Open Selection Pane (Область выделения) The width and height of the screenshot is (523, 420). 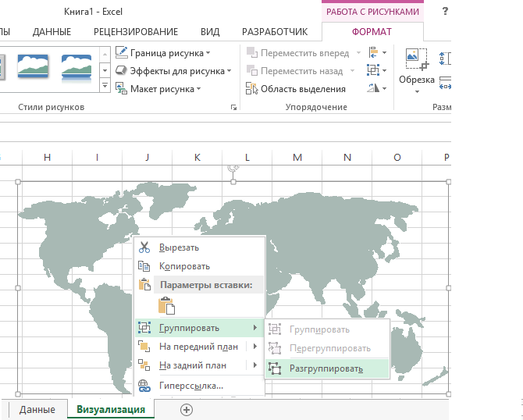tap(295, 89)
